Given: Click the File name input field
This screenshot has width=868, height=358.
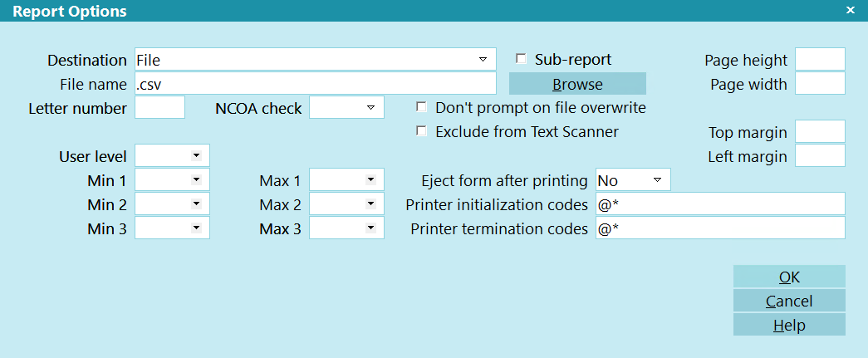Looking at the screenshot, I should (316, 84).
